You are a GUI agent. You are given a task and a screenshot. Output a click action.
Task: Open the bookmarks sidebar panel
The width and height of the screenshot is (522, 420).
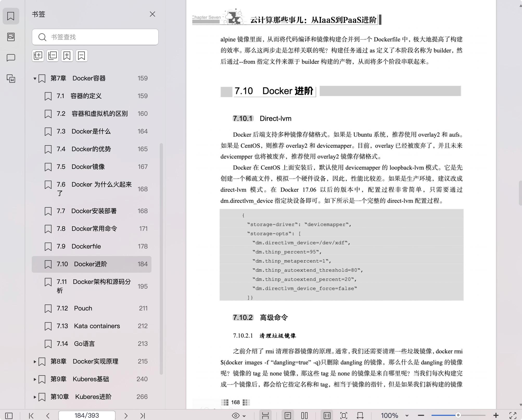[11, 16]
